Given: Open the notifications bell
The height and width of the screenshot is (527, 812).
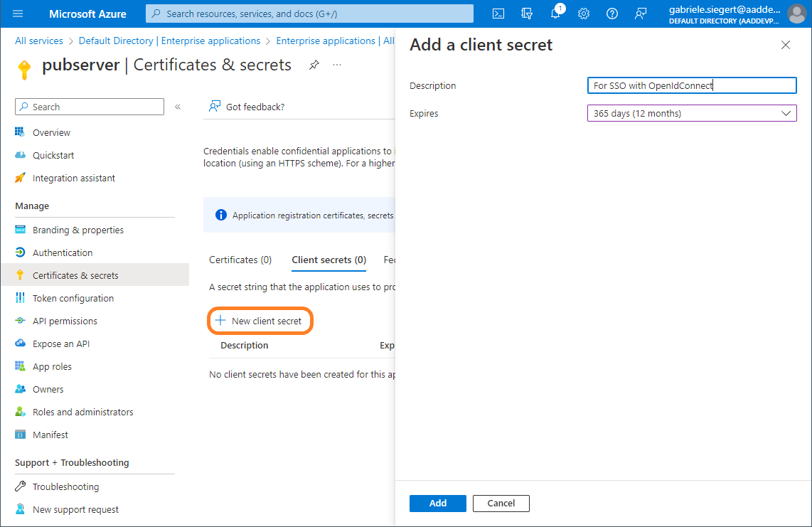Looking at the screenshot, I should 555,14.
